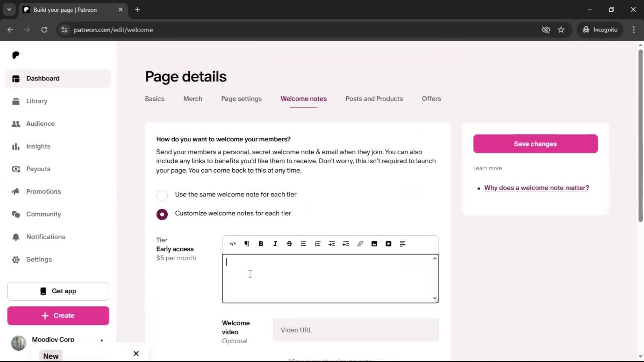The height and width of the screenshot is (362, 644).
Task: Open the tab search dropdown
Action: click(9, 10)
